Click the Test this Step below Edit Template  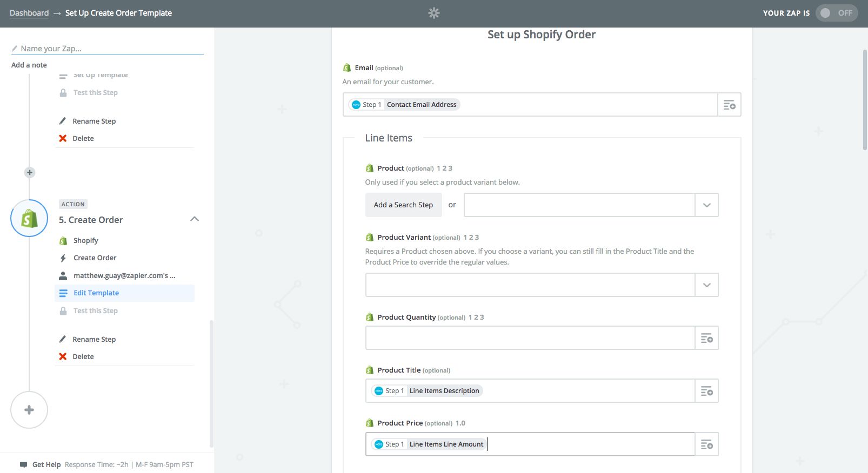(96, 310)
